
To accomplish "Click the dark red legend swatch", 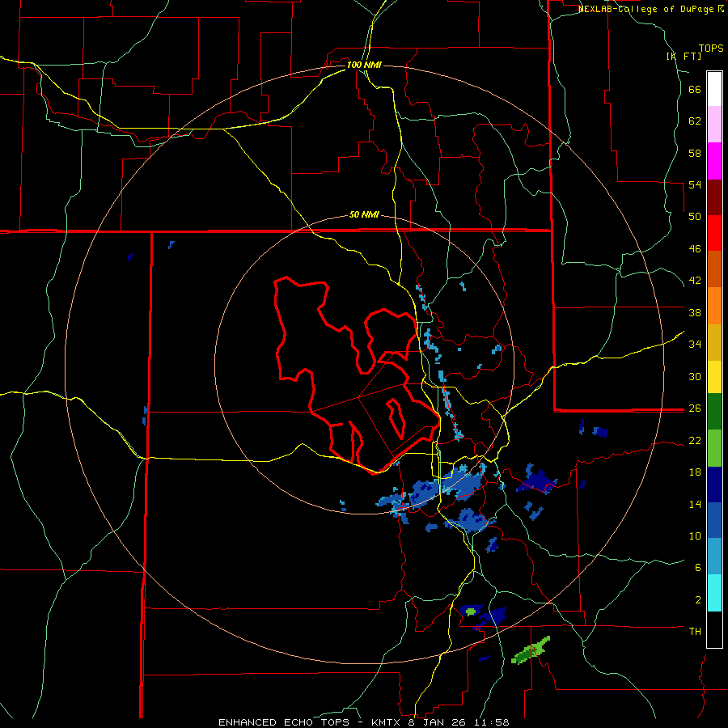I will pyautogui.click(x=714, y=197).
